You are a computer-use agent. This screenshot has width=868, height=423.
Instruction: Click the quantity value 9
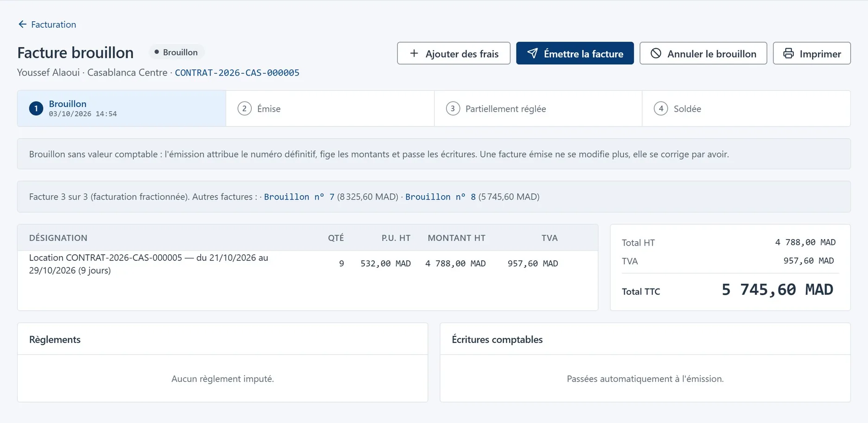click(x=342, y=264)
